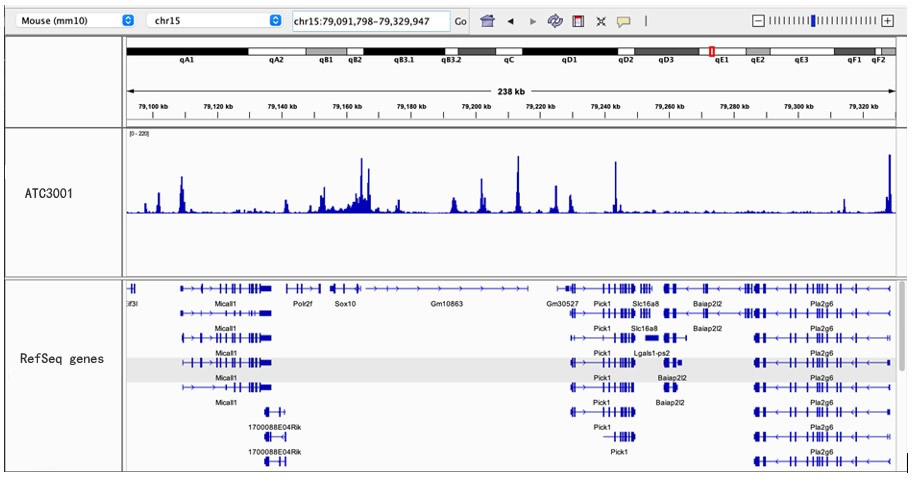Zoom in using the plus button
The image size is (916, 486).
(x=887, y=21)
